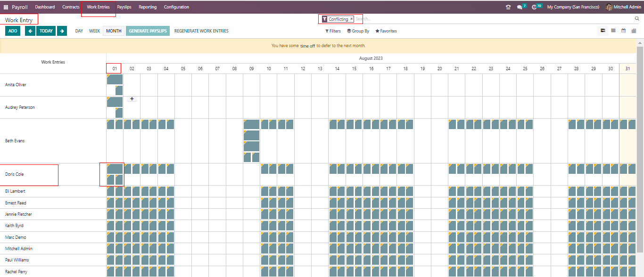Switch to list view icon
Screen dimensions: 644x277
[x=613, y=31]
